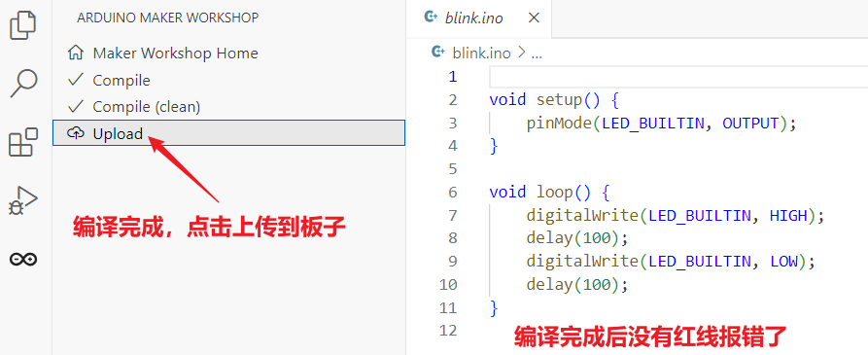The height and width of the screenshot is (355, 868).
Task: Click 'setup' in void setup() line
Action: coord(560,100)
